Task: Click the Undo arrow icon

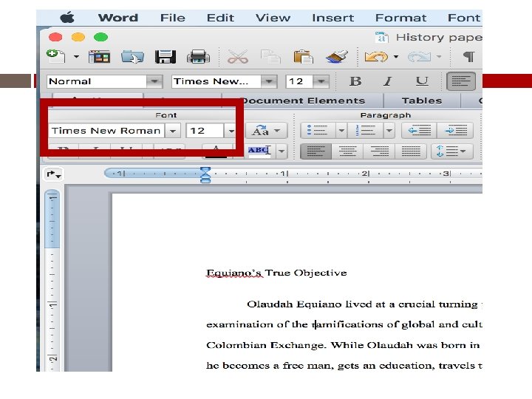Action: [376, 57]
